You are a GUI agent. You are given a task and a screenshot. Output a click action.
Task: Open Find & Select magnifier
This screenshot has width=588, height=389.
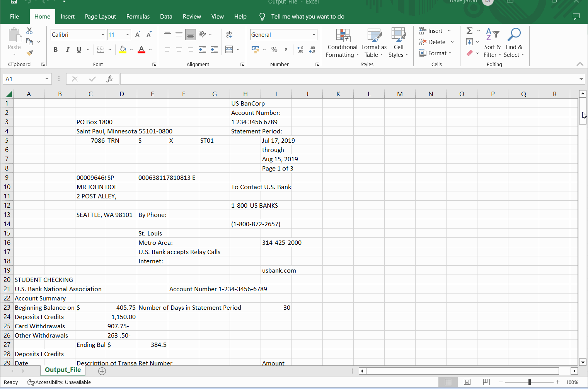coord(514,43)
